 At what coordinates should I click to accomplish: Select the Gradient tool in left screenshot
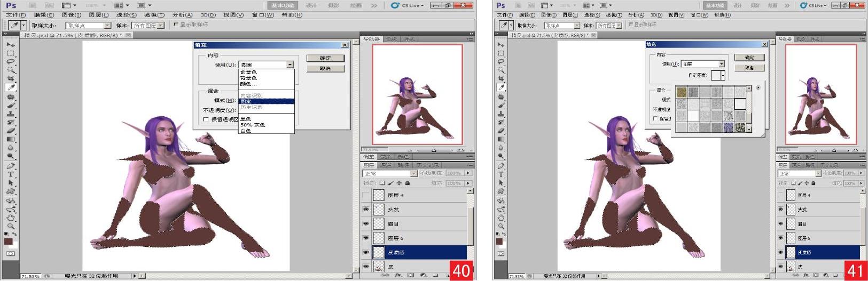(x=11, y=139)
